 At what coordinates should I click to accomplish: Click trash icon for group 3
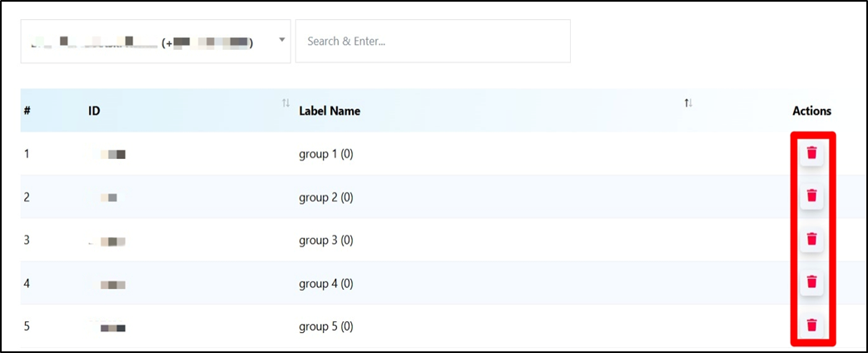pyautogui.click(x=811, y=240)
